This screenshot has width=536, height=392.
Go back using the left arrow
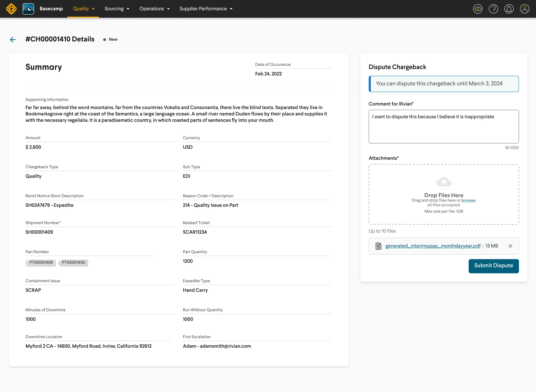(13, 40)
